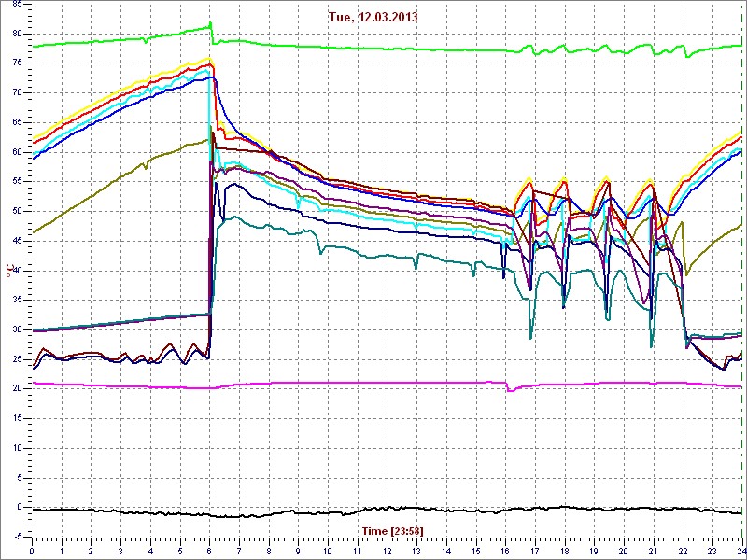
Task: Select the 55 value on temperature axis
Action: [16, 181]
